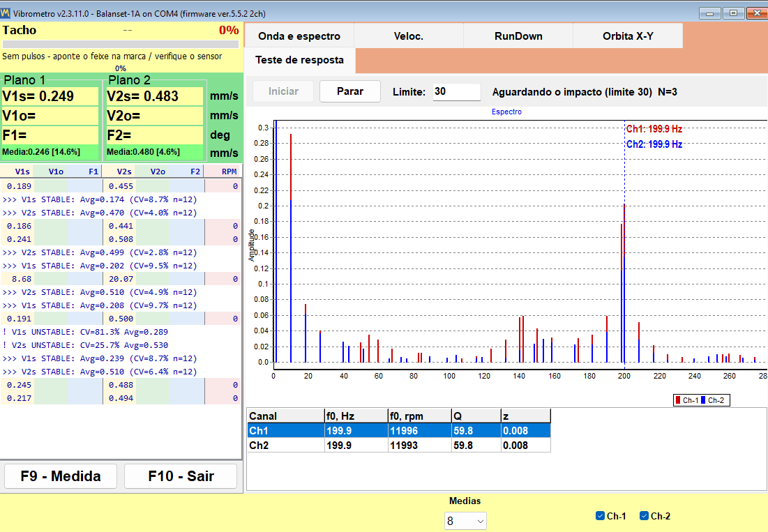Open the Medias dropdown
Screen dimensions: 768x532
(x=465, y=522)
